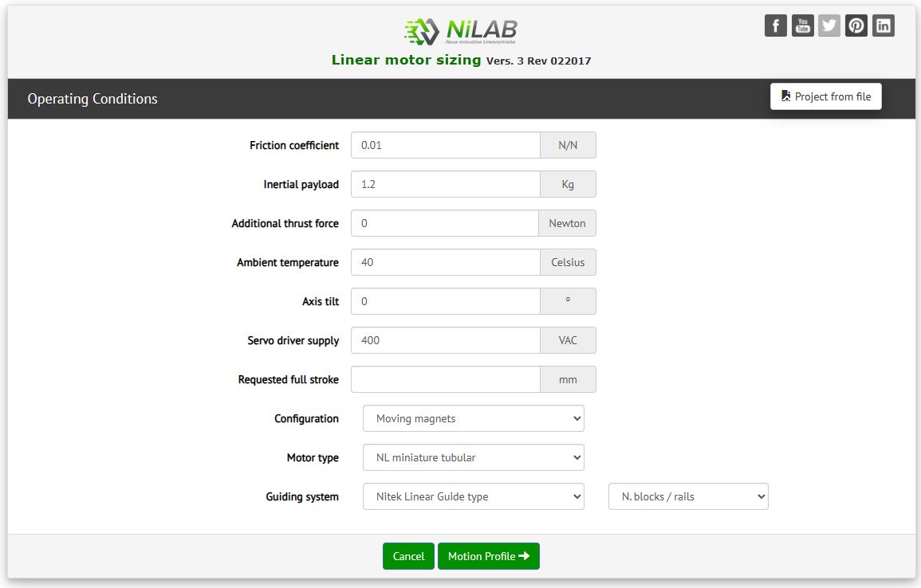921x588 pixels.
Task: Open the Motor type dropdown
Action: 473,457
